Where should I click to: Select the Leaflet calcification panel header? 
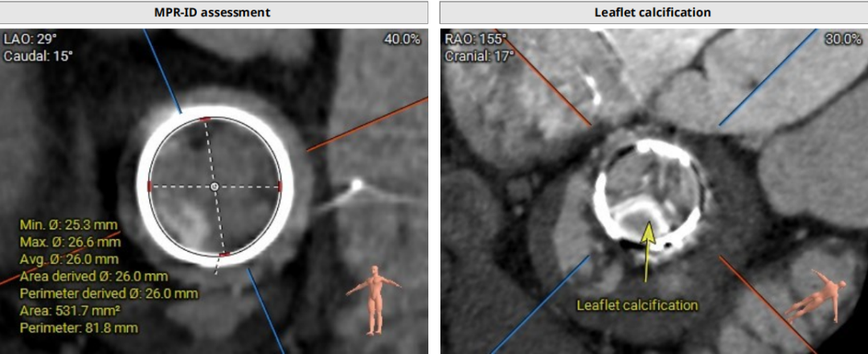(x=653, y=11)
